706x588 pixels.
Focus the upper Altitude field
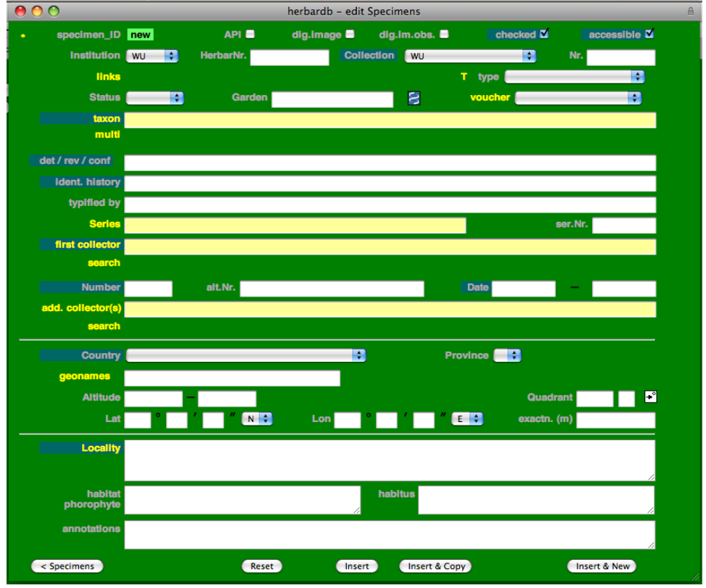(x=227, y=399)
